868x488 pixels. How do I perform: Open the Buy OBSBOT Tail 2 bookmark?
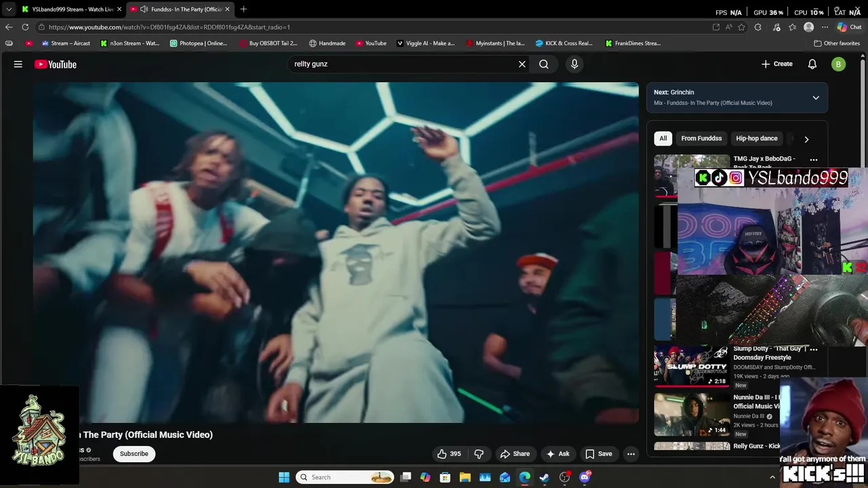pyautogui.click(x=269, y=43)
